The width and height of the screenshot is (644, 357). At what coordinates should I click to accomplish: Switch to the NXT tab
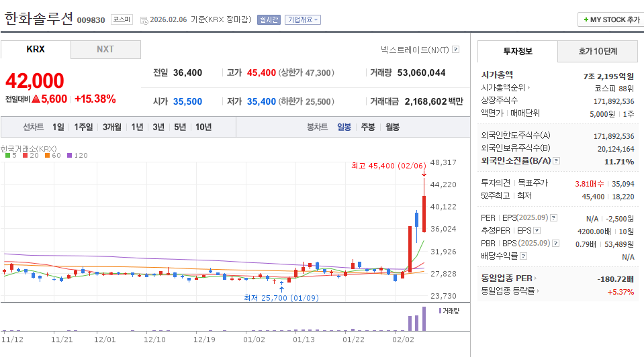(105, 49)
